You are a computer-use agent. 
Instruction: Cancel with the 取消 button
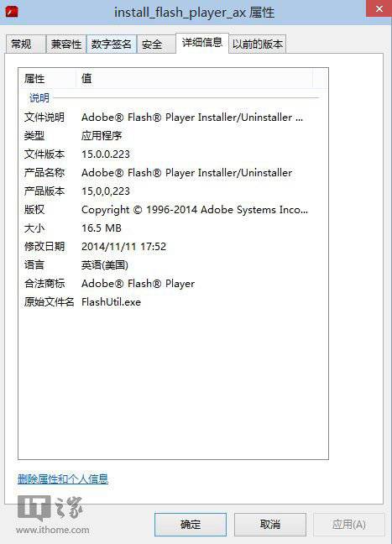(270, 524)
